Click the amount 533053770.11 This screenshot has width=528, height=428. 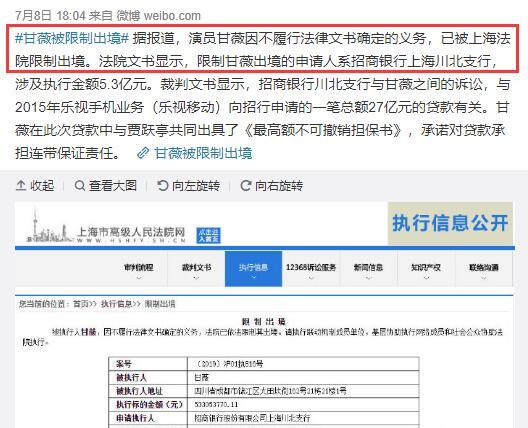[216, 404]
